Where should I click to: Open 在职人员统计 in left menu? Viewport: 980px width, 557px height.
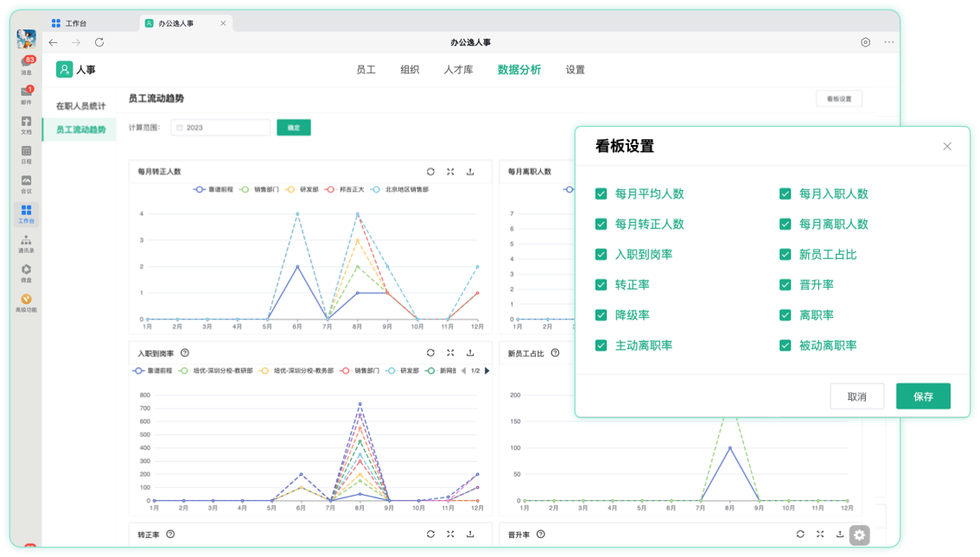(80, 106)
